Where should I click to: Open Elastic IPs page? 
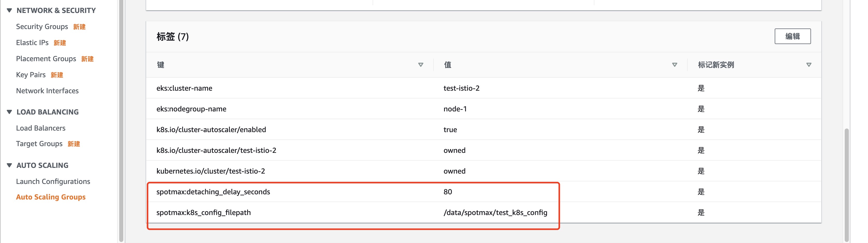(32, 42)
